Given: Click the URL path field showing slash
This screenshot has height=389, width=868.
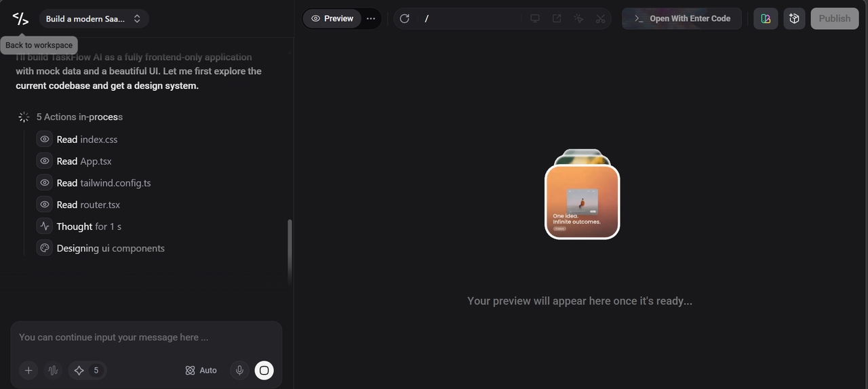Looking at the screenshot, I should (468, 18).
